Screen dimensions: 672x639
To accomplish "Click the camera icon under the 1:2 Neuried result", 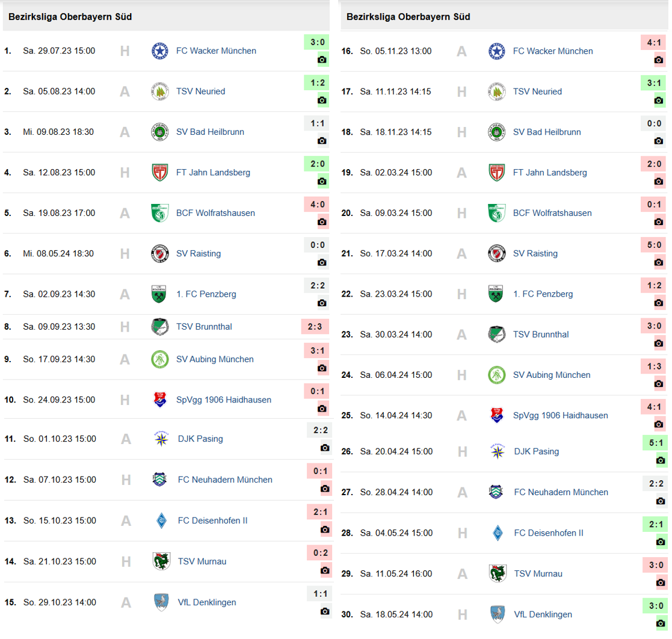I will click(322, 100).
